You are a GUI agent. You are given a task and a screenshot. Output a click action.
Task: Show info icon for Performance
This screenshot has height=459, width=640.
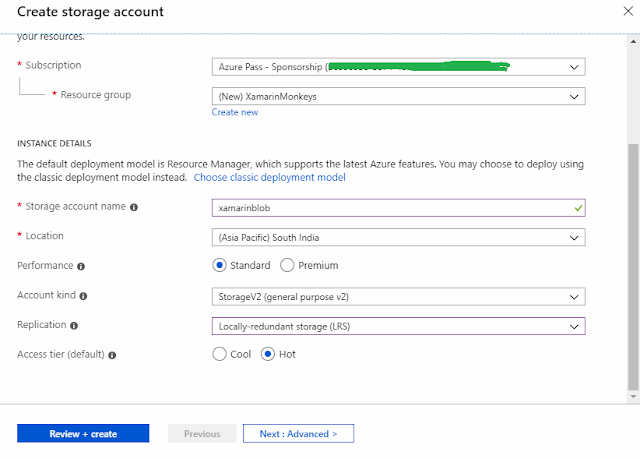coord(81,266)
